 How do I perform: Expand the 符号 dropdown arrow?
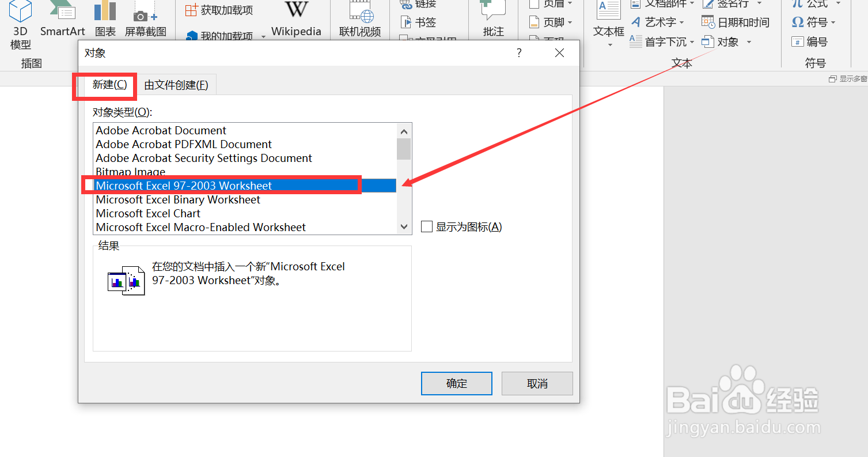[x=833, y=22]
